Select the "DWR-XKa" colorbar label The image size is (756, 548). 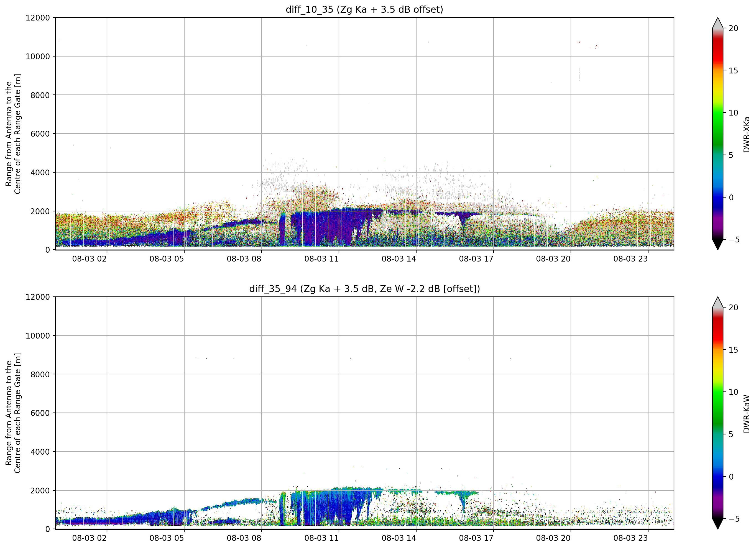746,134
